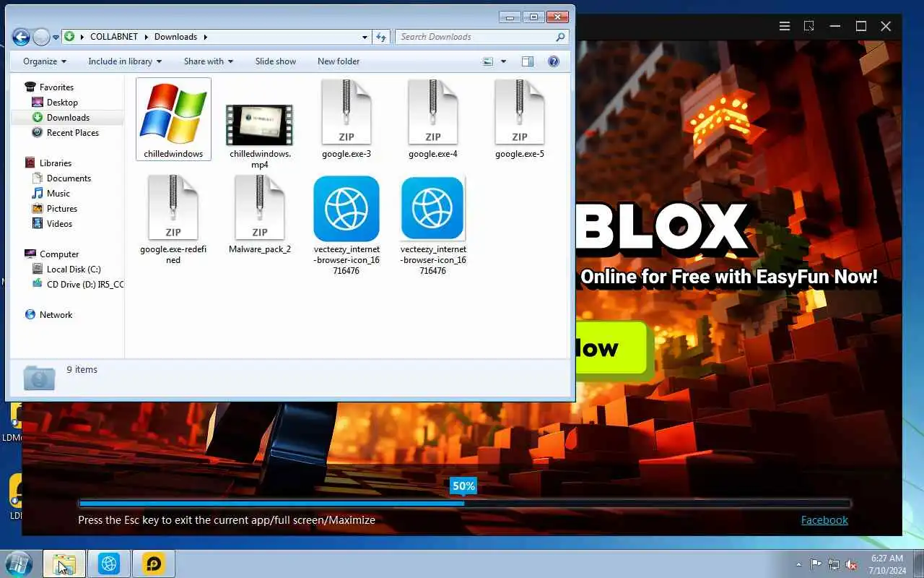This screenshot has width=924, height=578.
Task: Open the view options dropdown arrow
Action: [503, 61]
